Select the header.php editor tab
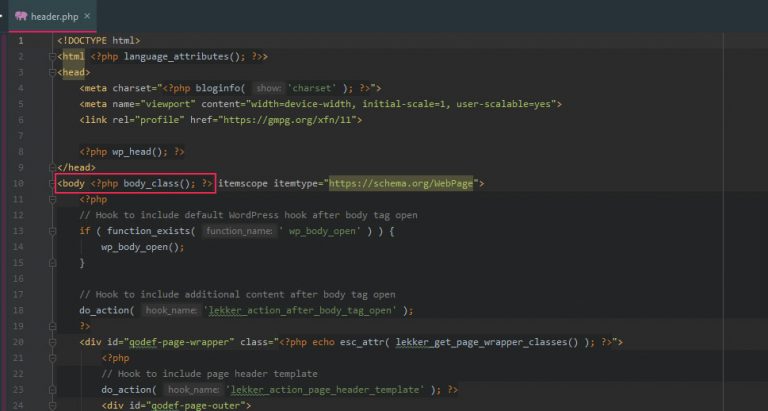The image size is (768, 411). (52, 16)
